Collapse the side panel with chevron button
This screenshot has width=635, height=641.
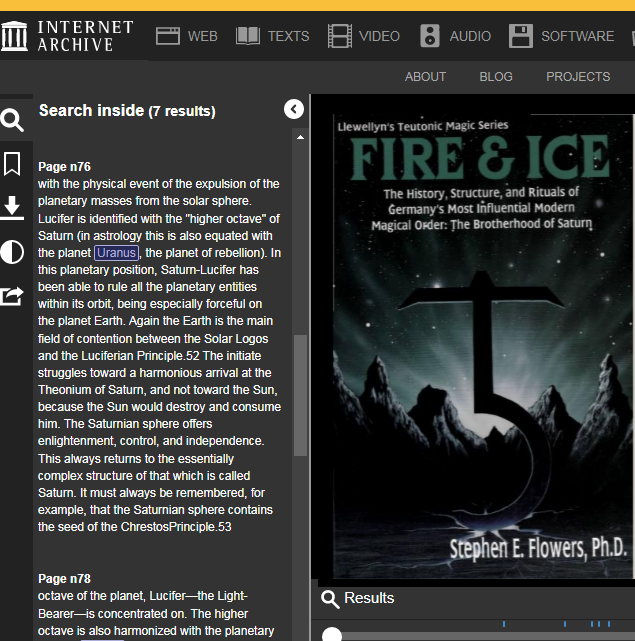pyautogui.click(x=294, y=109)
